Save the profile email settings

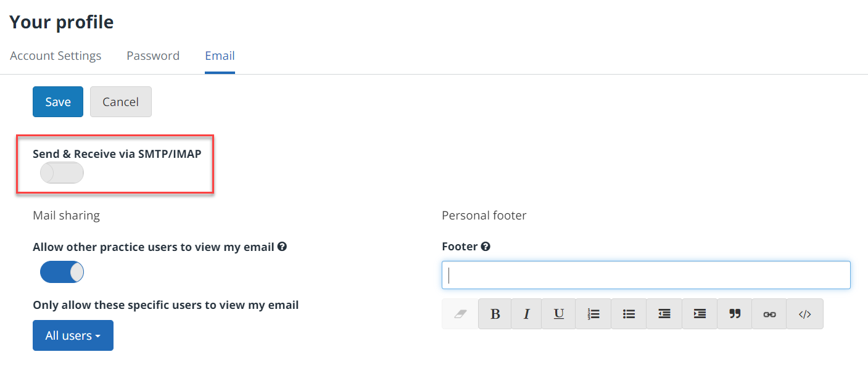tap(58, 102)
